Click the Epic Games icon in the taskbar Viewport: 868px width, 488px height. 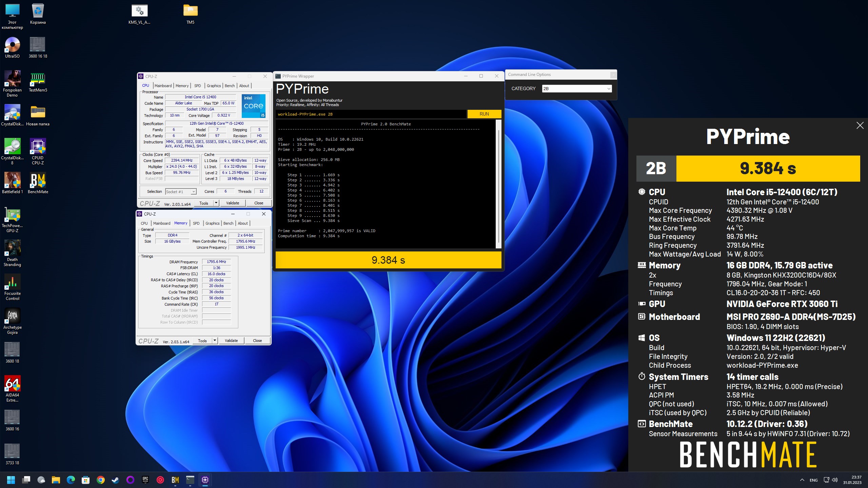coord(145,480)
